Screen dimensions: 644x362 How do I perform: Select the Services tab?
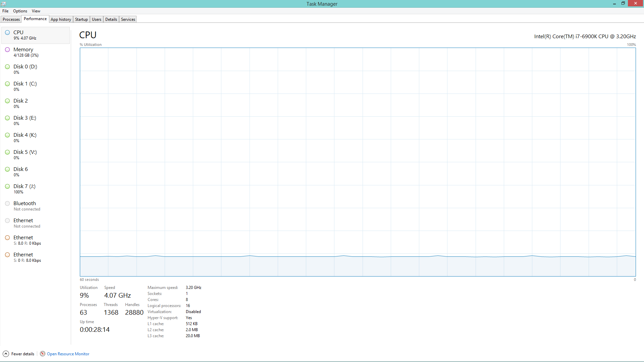(x=127, y=19)
